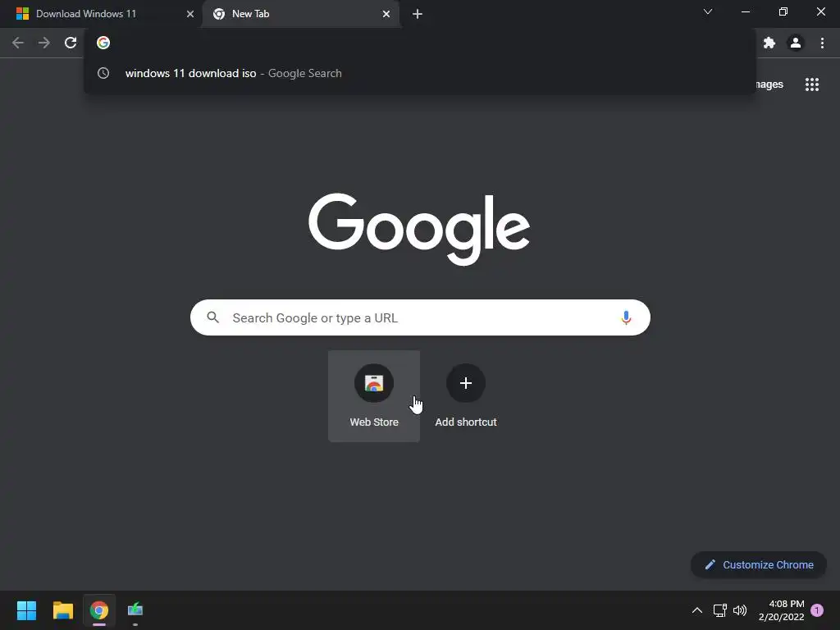
Task: Open the Web Store shortcut
Action: (x=374, y=396)
